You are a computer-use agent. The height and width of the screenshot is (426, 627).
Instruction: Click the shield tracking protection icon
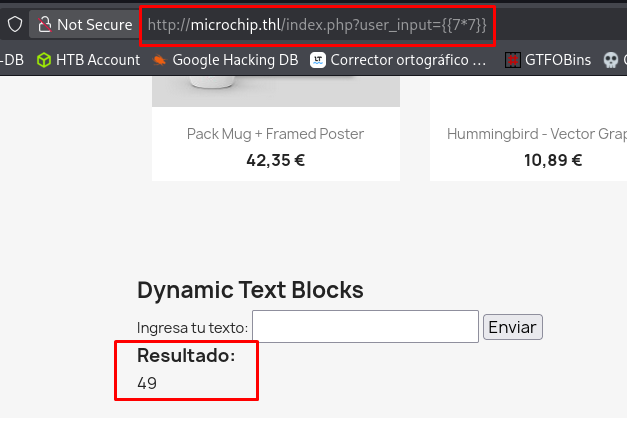click(15, 24)
